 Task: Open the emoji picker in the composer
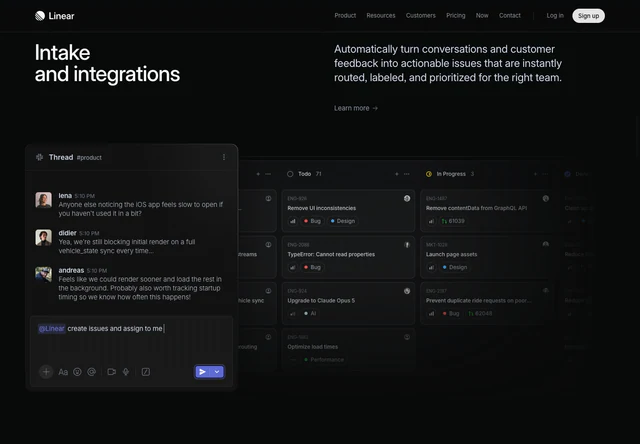pyautogui.click(x=77, y=372)
